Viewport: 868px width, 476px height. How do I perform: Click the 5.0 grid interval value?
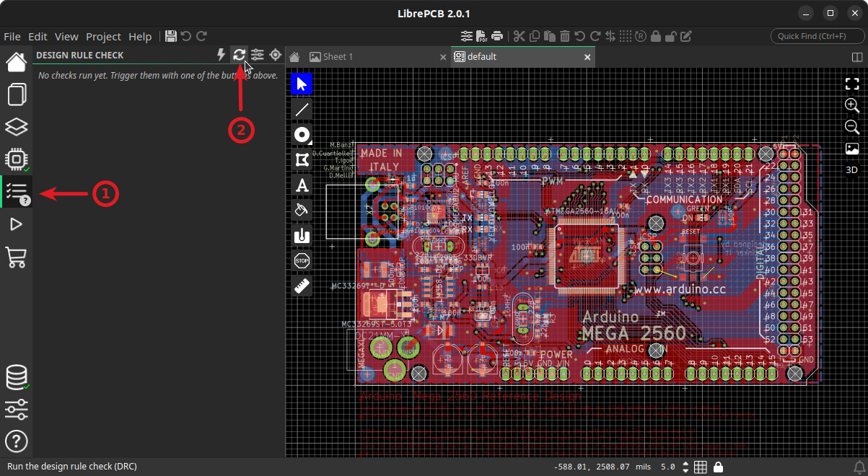[667, 467]
